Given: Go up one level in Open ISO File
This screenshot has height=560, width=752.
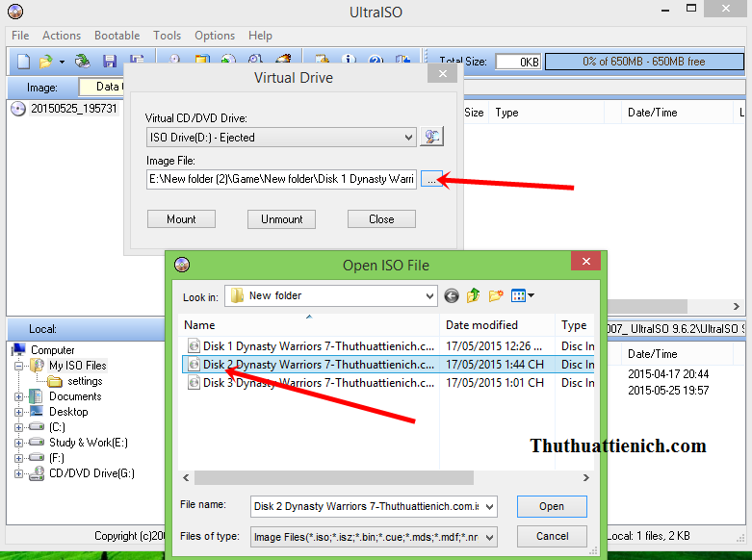Looking at the screenshot, I should point(474,295).
